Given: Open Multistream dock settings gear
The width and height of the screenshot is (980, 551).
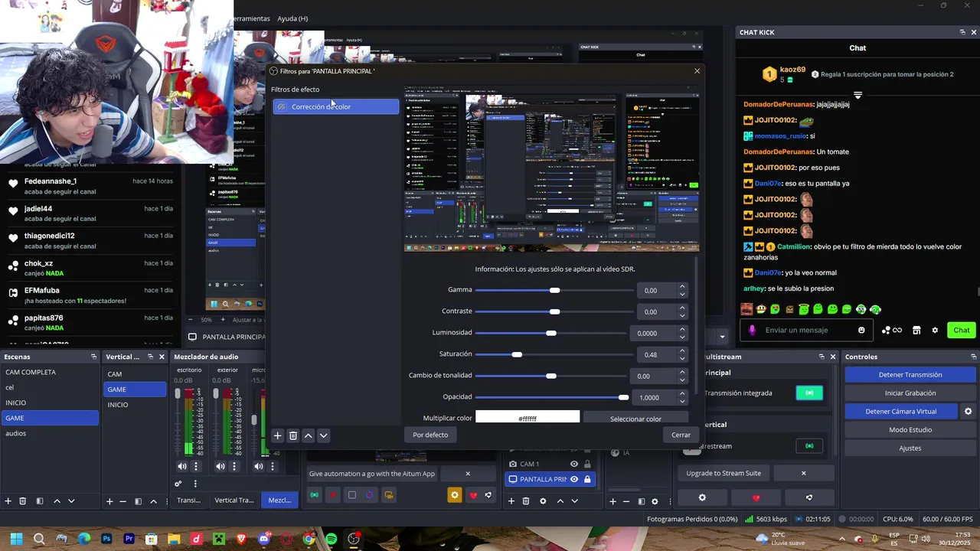Looking at the screenshot, I should click(x=702, y=497).
